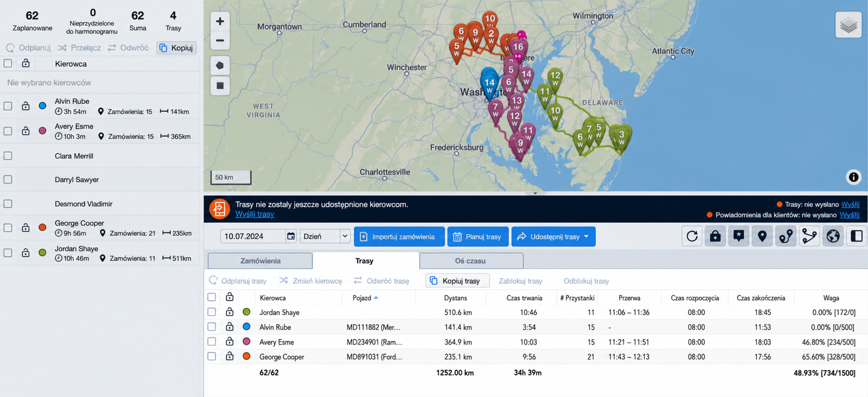
Task: Switch to the Trasy tab
Action: pos(365,261)
